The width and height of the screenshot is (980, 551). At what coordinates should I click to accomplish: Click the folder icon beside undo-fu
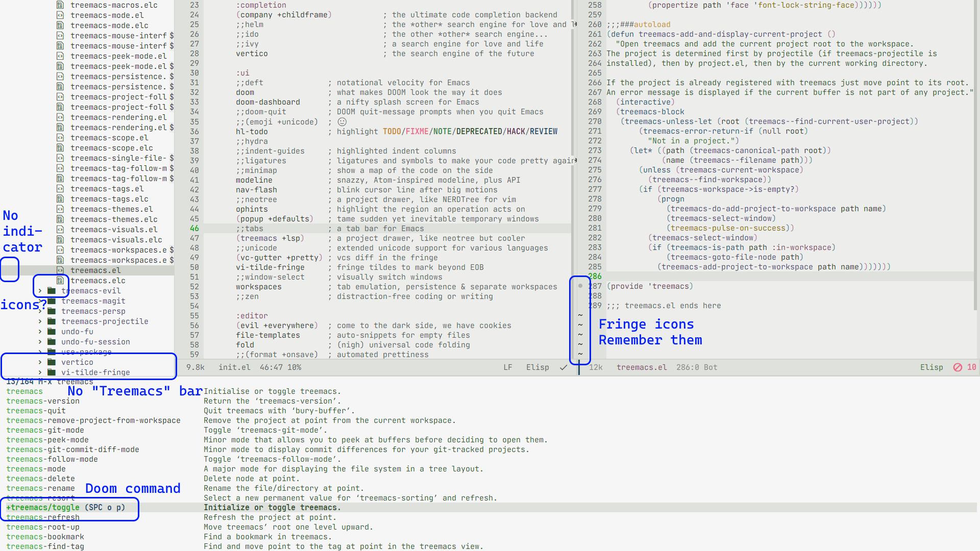click(x=52, y=331)
